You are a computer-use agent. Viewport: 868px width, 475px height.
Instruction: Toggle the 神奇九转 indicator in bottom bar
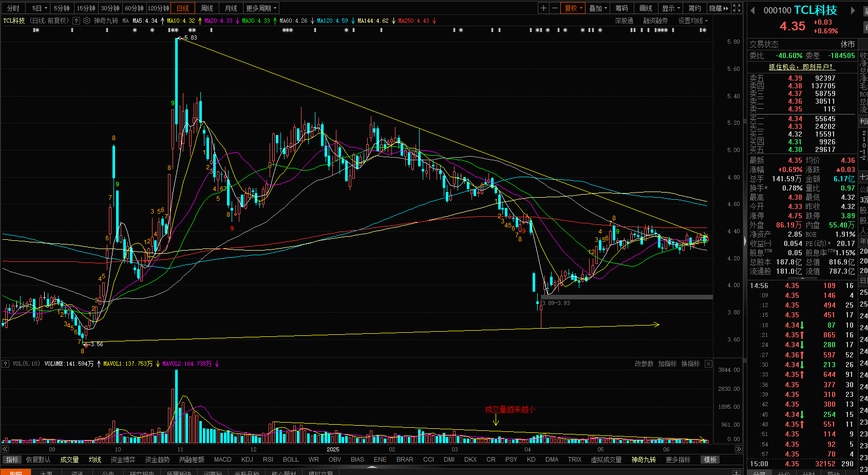(644, 460)
